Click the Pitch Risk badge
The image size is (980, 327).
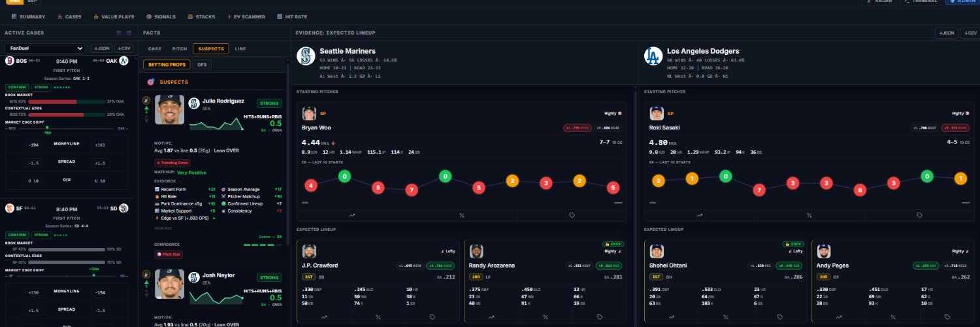pyautogui.click(x=169, y=254)
